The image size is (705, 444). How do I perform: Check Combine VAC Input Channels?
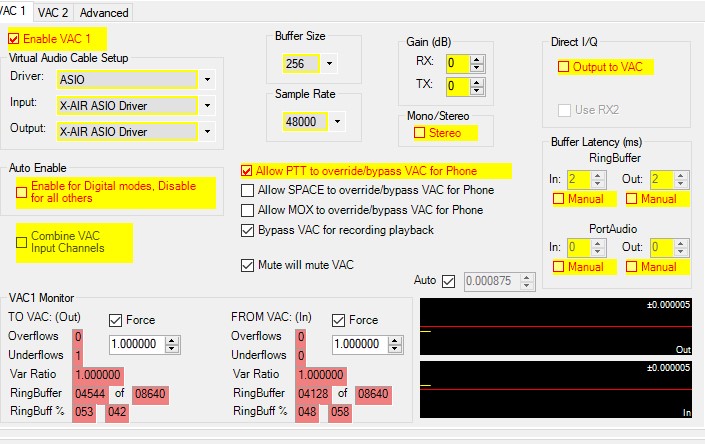(x=22, y=241)
